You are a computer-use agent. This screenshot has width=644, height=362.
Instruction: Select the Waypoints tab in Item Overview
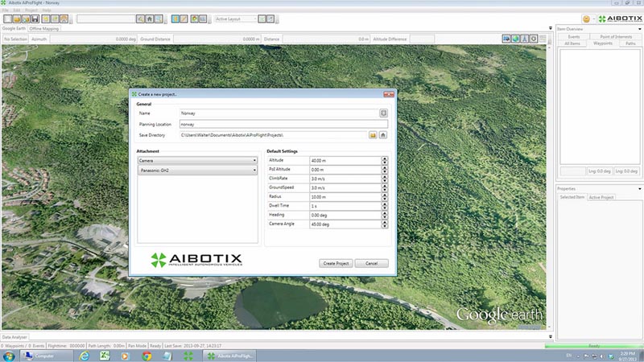602,43
